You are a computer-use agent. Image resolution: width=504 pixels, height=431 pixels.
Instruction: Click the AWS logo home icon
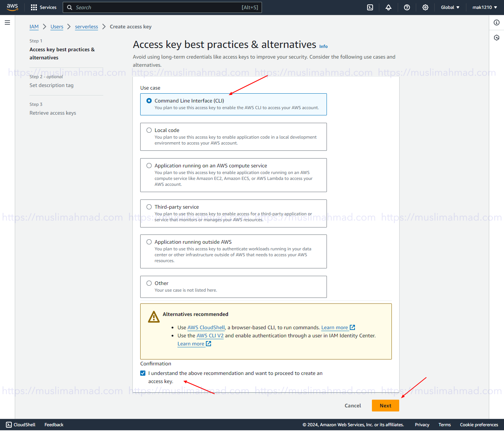(12, 7)
